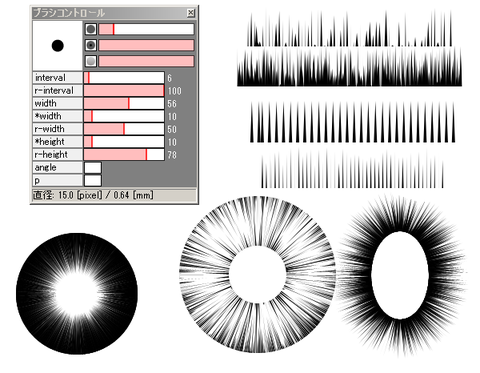480x373 pixels.
Task: Click the light gray soft-square icon
Action: pos(91,61)
